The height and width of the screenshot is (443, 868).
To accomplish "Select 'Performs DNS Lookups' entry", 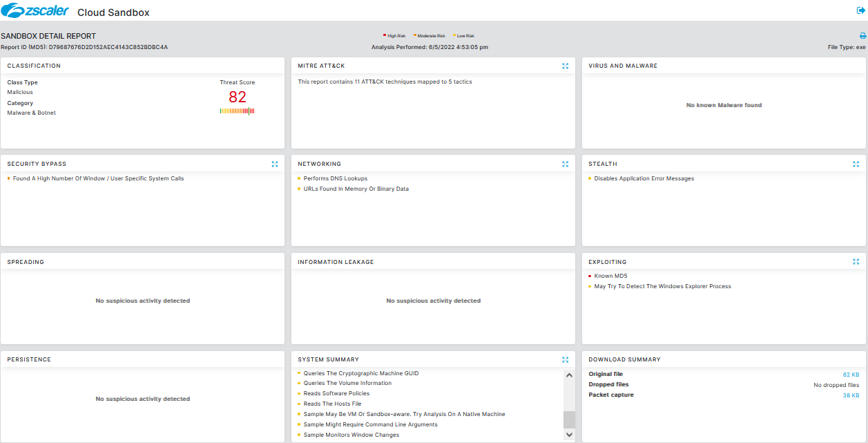I will [336, 178].
